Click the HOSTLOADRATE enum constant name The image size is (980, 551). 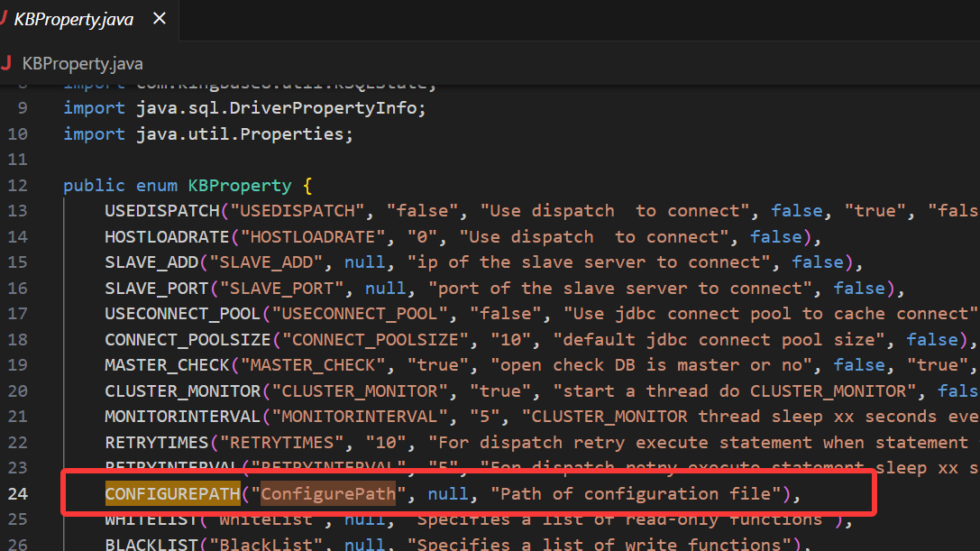point(167,237)
